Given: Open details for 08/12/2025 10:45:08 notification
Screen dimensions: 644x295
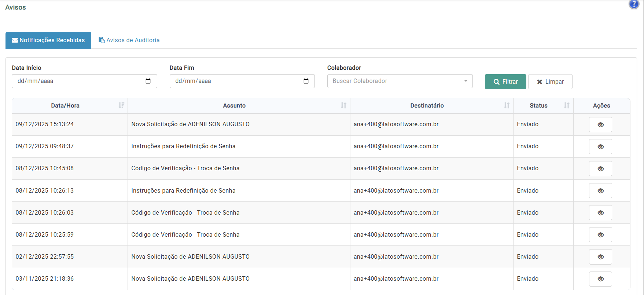Looking at the screenshot, I should click(x=600, y=169).
